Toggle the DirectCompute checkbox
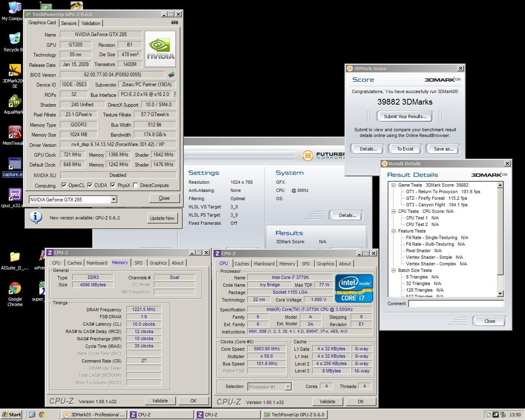 click(x=135, y=185)
